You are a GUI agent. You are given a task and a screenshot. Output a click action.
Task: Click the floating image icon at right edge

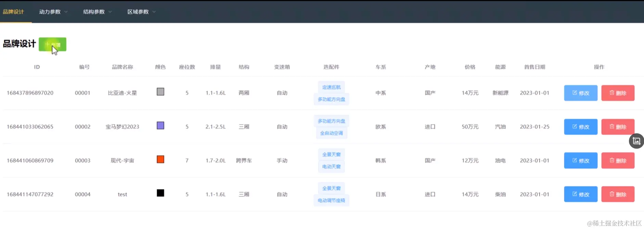636,141
